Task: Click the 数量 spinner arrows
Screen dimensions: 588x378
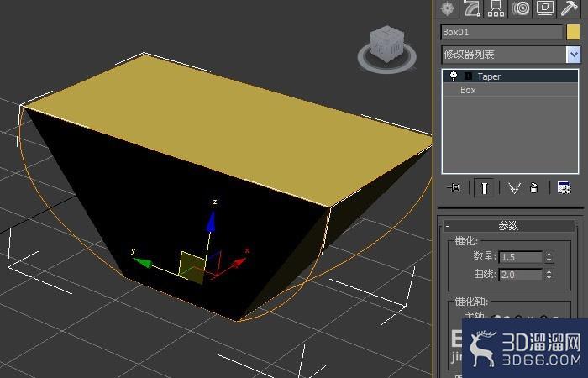Action: [x=549, y=257]
